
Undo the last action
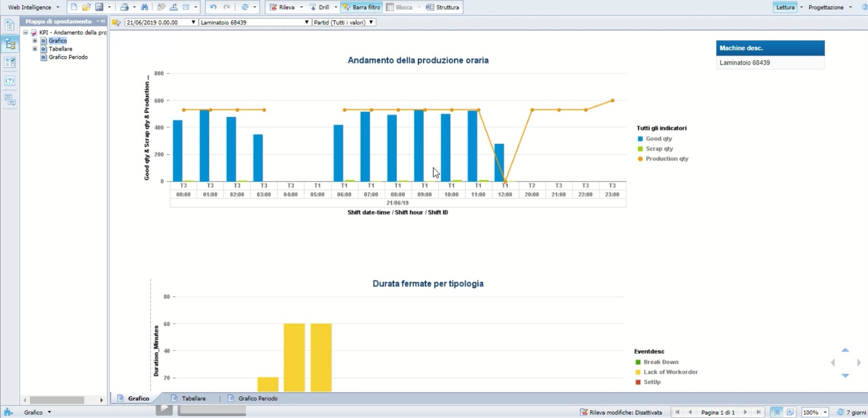[213, 7]
